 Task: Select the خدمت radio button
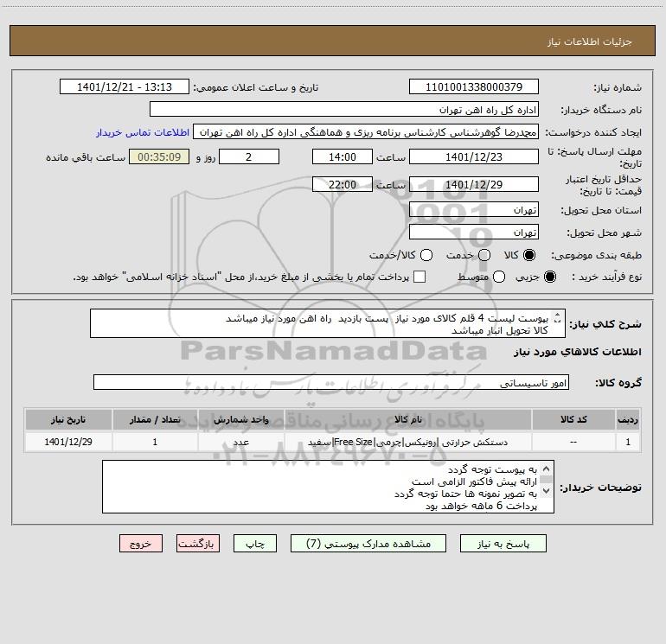(484, 255)
